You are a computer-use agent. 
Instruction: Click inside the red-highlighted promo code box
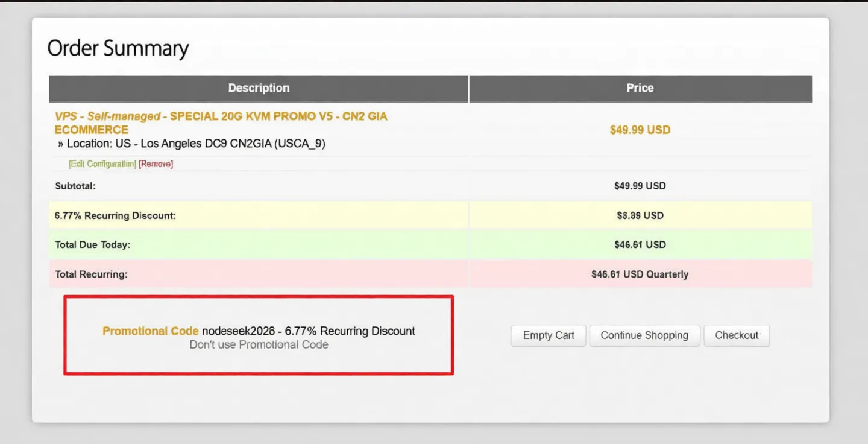[x=259, y=335]
